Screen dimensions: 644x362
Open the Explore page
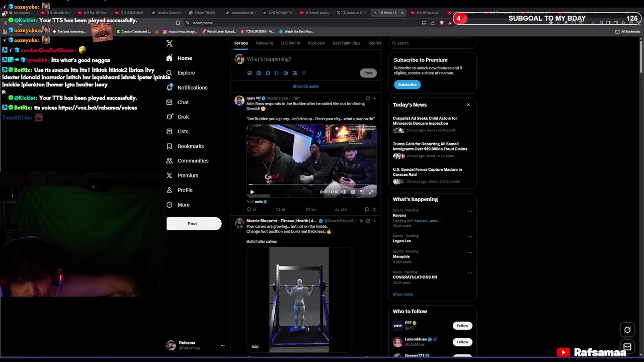(x=180, y=73)
